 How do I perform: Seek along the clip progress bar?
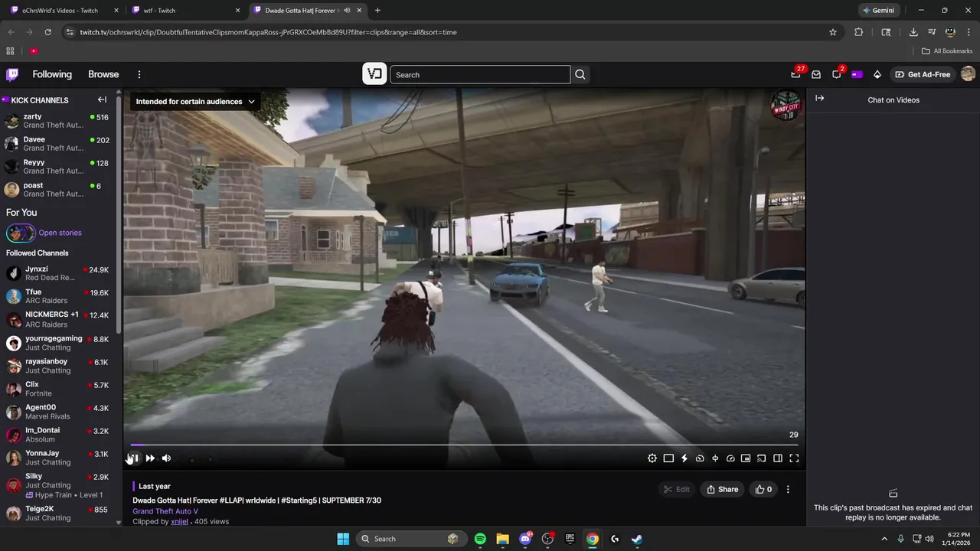click(x=464, y=445)
